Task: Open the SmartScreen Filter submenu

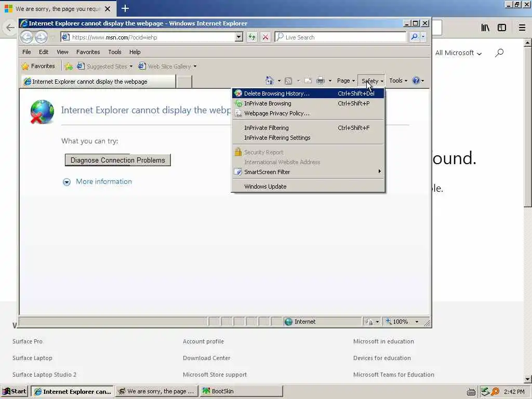Action: tap(308, 172)
